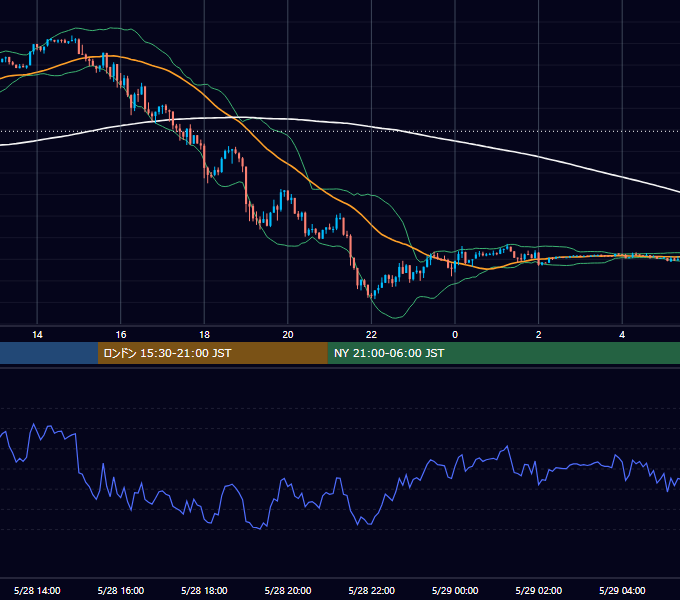680x600 pixels.
Task: Click the 18 hour label on price chart axis
Action: (204, 334)
